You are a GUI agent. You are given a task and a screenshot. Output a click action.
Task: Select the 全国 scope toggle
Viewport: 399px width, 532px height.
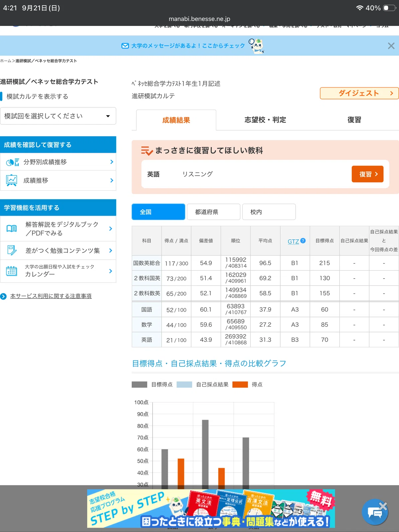click(158, 212)
